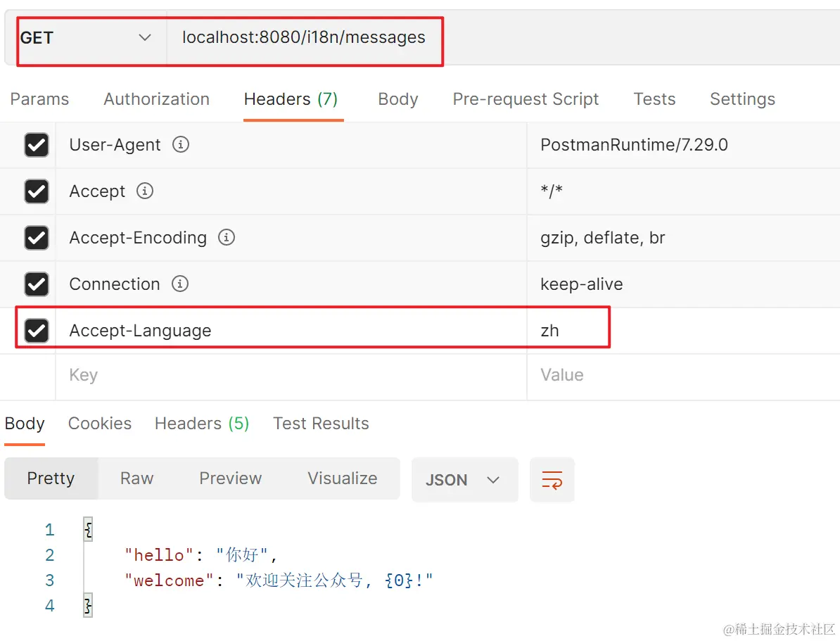
Task: Switch to Visualize response view
Action: tap(343, 478)
